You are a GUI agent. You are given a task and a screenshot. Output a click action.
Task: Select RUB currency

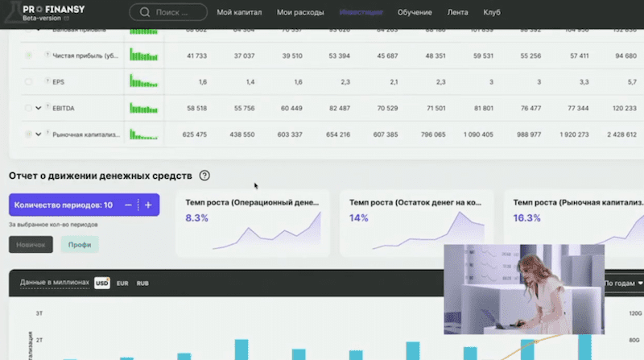coord(142,283)
